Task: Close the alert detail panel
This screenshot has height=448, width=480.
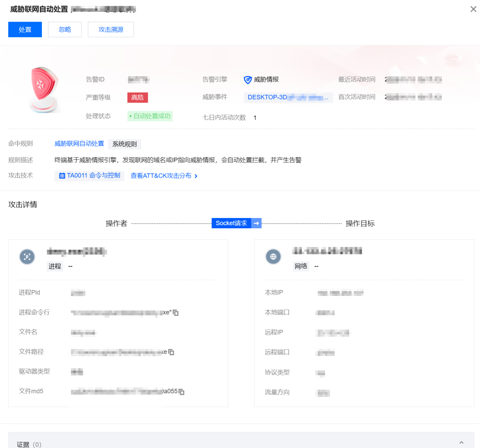Action: click(x=473, y=9)
